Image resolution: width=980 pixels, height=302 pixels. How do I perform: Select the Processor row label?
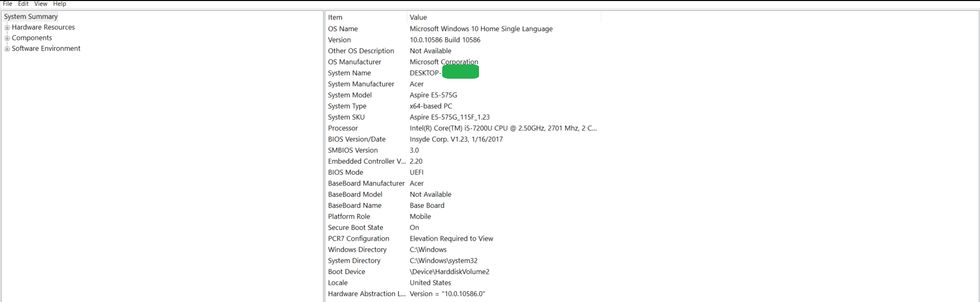[x=343, y=128]
